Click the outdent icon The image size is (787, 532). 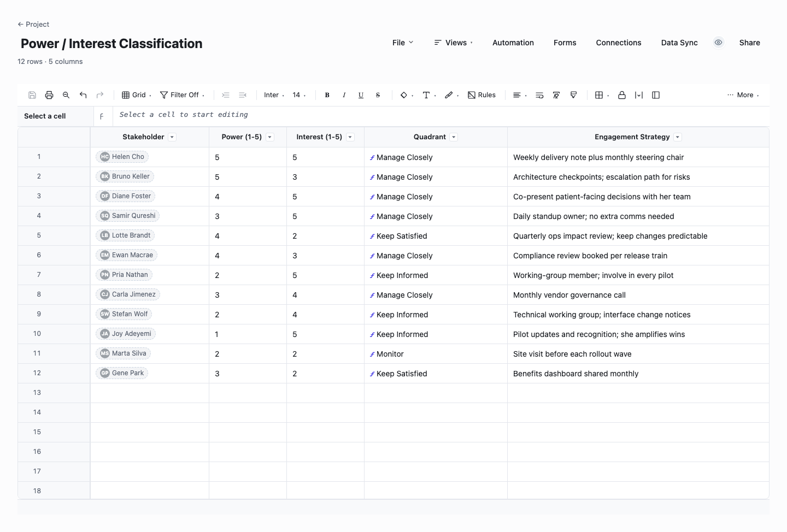click(243, 95)
